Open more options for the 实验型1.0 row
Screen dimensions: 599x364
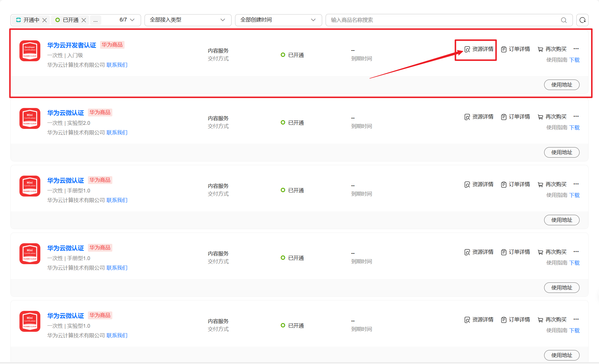point(576,319)
